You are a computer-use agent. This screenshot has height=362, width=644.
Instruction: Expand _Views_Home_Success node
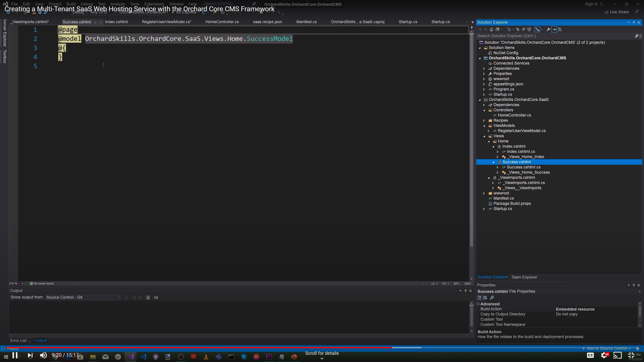coord(498,173)
